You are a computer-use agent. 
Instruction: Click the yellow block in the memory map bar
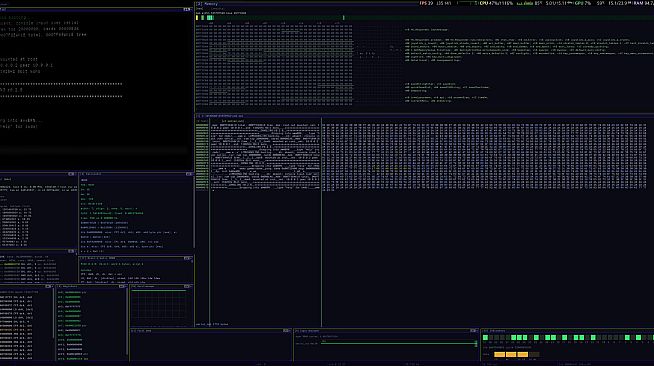(x=197, y=18)
